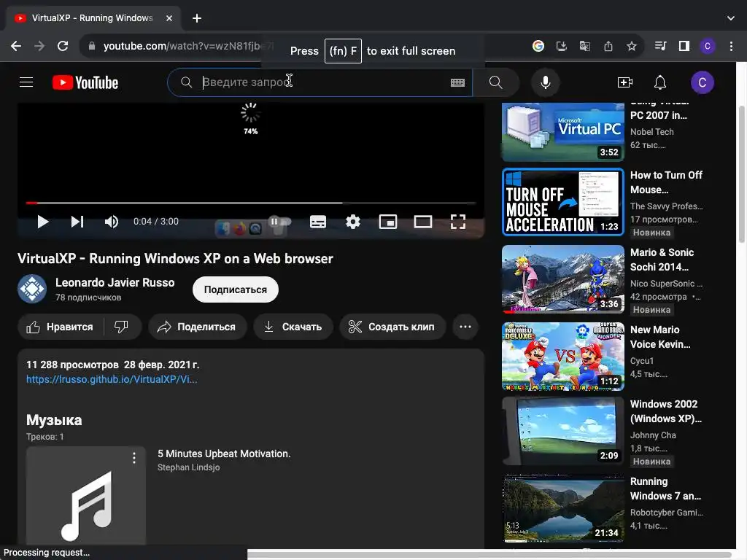
Task: Open the How to Turn Off Mouse title
Action: tap(666, 182)
